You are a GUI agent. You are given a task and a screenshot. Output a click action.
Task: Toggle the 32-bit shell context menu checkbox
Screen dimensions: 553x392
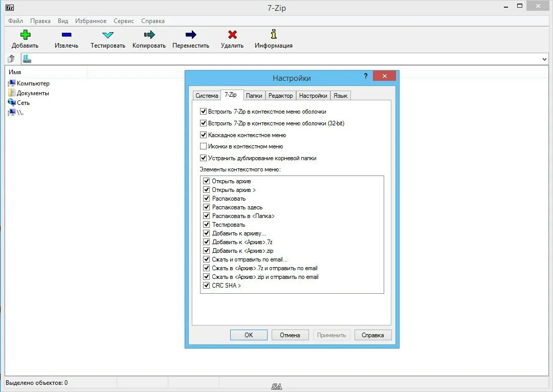coord(203,123)
